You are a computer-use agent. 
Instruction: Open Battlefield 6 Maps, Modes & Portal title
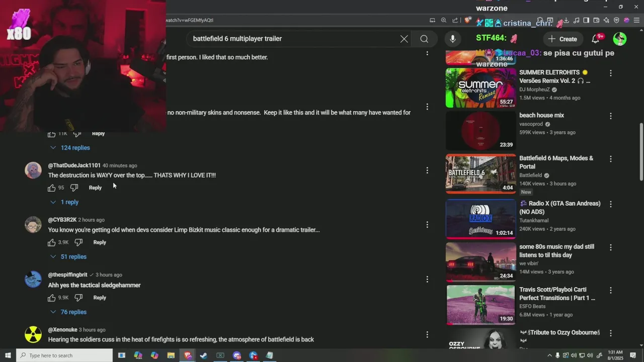point(556,162)
